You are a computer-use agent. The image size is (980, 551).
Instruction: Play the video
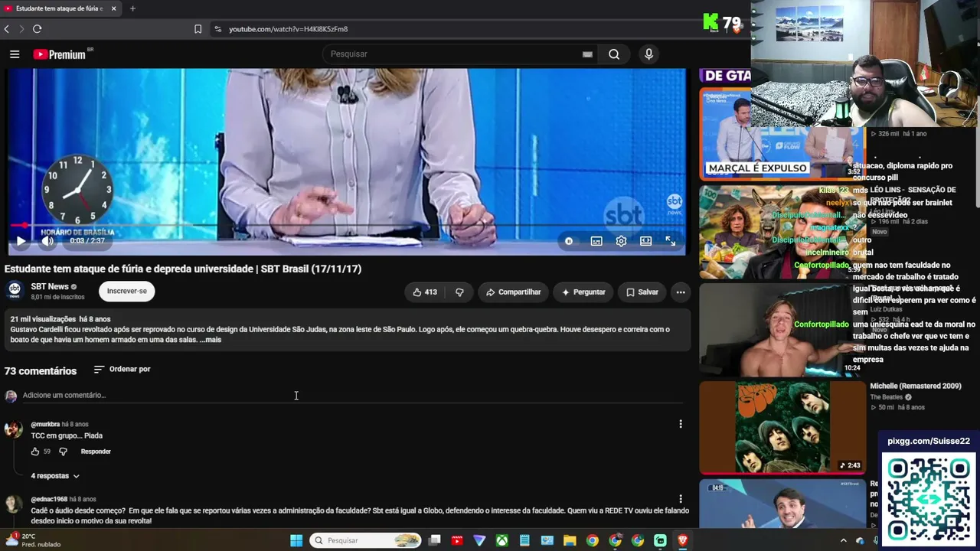21,241
